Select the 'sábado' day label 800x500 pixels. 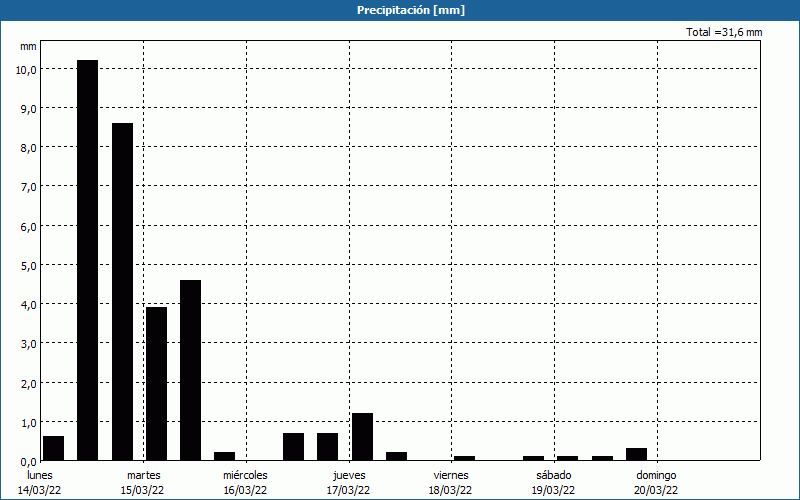[554, 475]
